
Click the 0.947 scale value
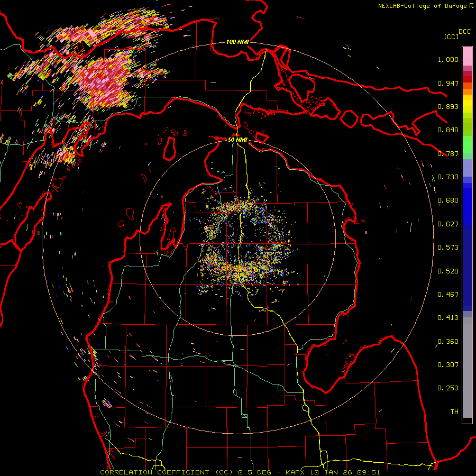coord(448,83)
